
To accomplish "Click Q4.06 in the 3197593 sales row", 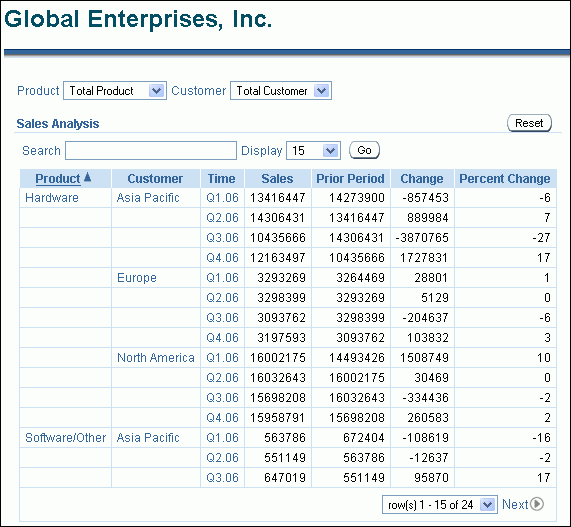I will coord(222,338).
